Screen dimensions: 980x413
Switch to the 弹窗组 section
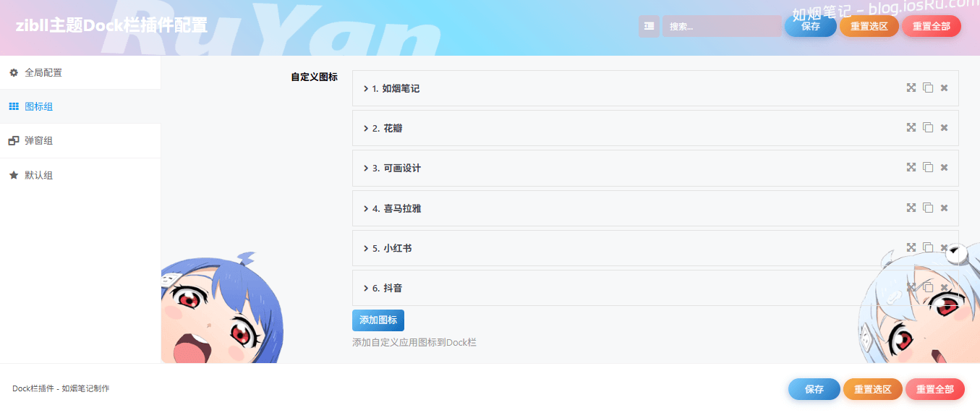click(38, 141)
